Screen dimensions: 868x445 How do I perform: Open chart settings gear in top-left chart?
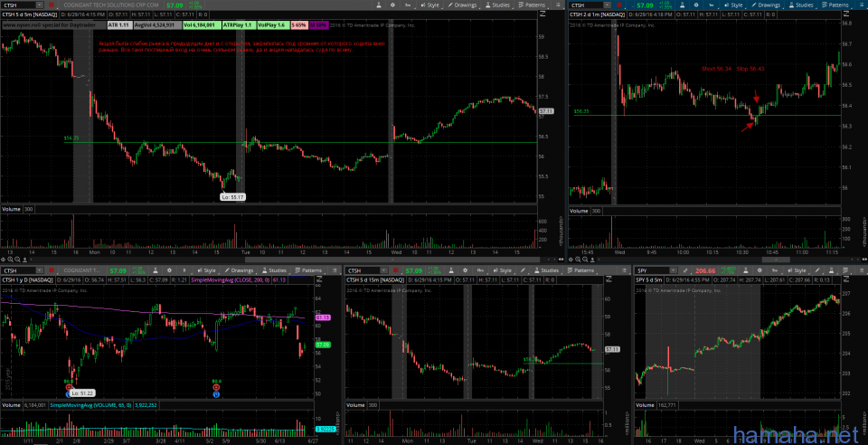click(392, 5)
